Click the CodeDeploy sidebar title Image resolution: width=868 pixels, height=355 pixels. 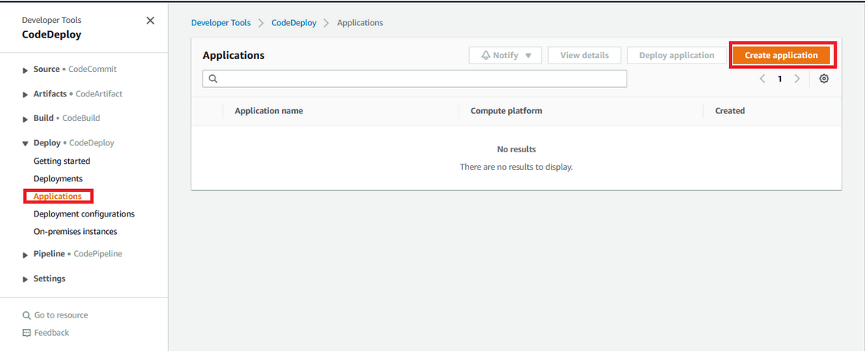[x=51, y=34]
